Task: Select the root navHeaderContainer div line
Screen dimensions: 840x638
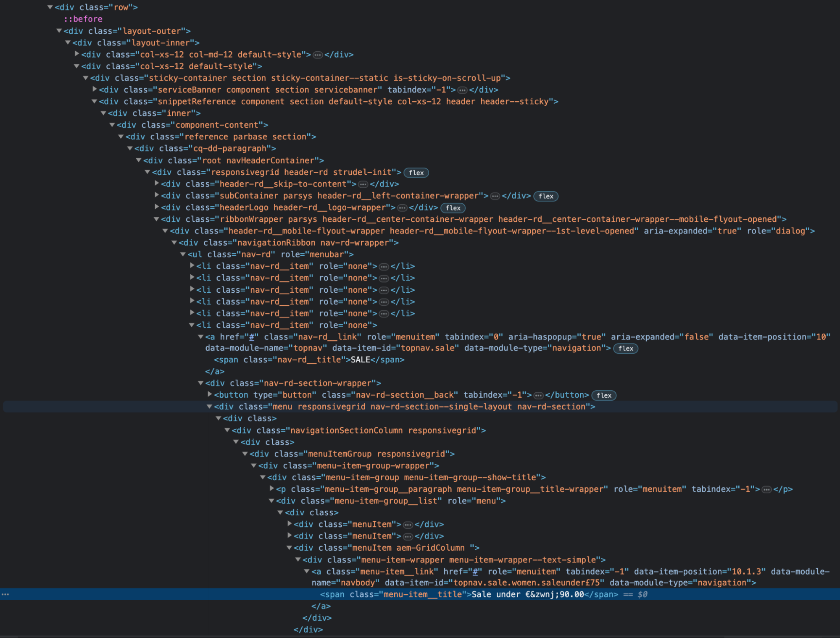Action: pyautogui.click(x=234, y=160)
